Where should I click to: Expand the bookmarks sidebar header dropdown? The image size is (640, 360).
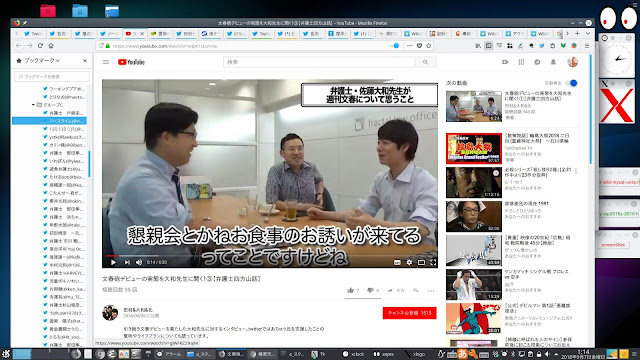42,60
